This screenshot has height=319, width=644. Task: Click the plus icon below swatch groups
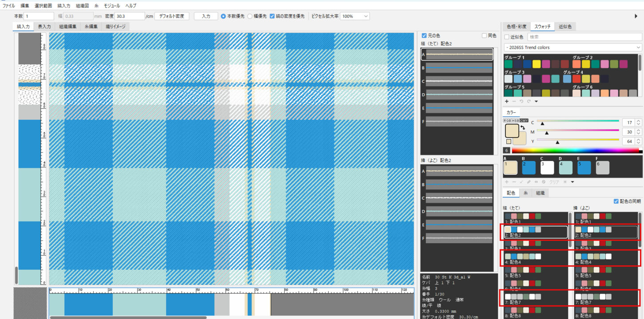pos(507,101)
